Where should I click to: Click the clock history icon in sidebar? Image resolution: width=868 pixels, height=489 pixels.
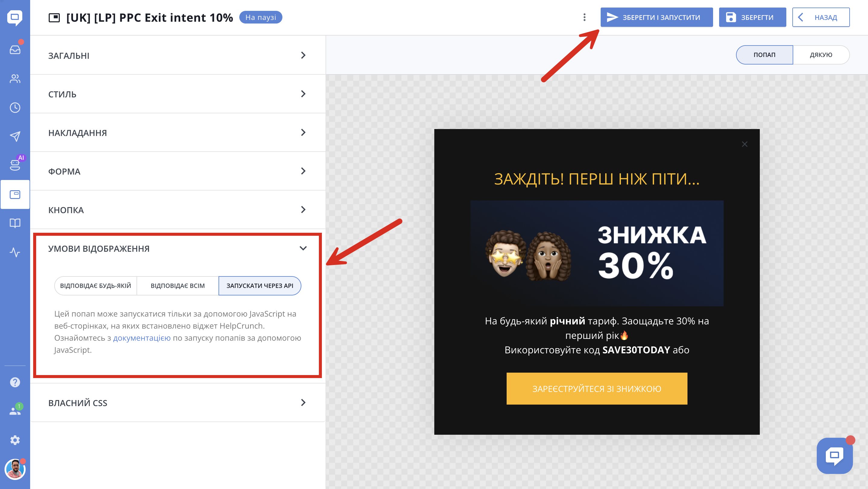(x=15, y=108)
